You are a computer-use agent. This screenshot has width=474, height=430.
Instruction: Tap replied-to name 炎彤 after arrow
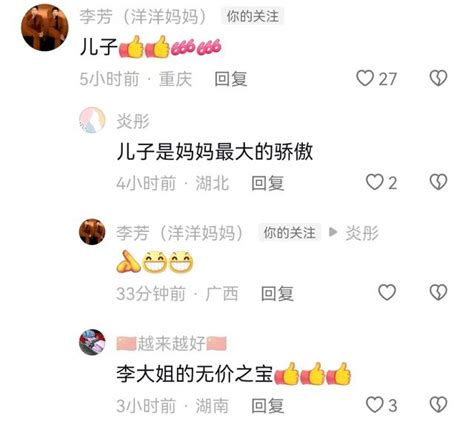(x=362, y=232)
